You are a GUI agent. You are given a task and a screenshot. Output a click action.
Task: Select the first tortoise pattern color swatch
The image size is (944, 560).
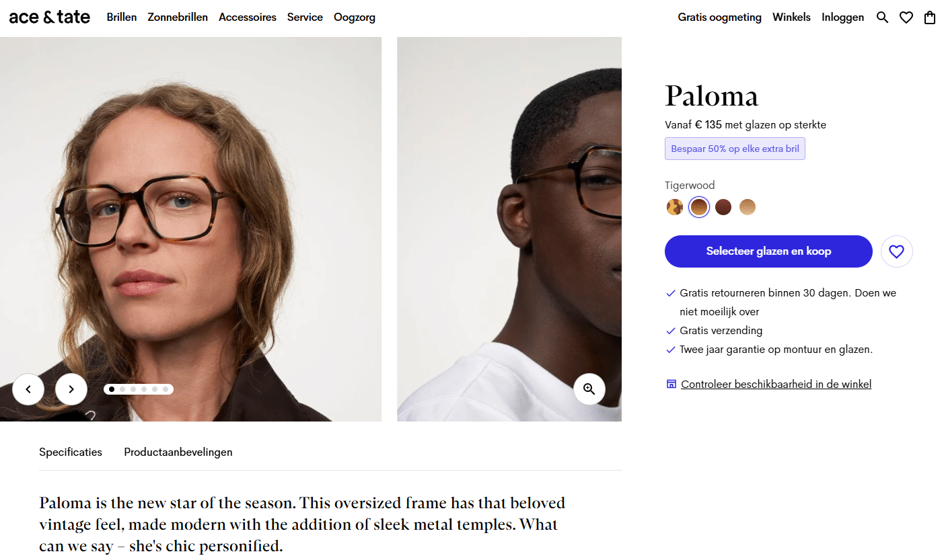(x=675, y=207)
